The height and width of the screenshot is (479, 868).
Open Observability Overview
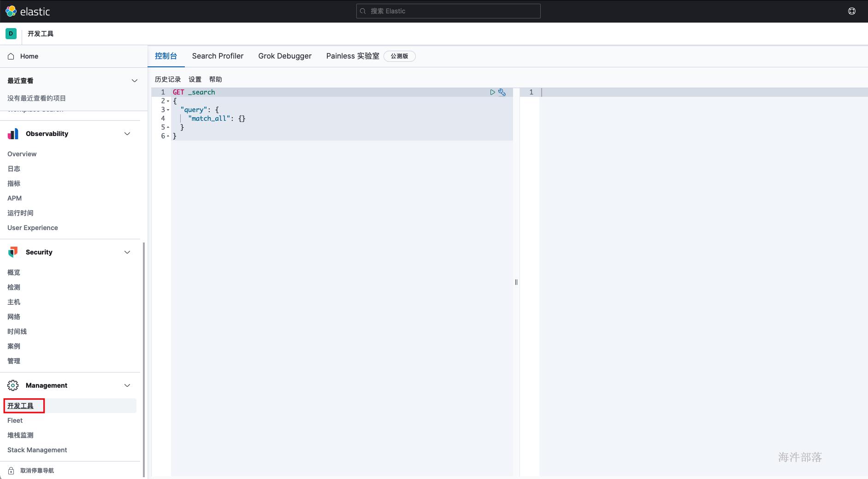pos(22,154)
